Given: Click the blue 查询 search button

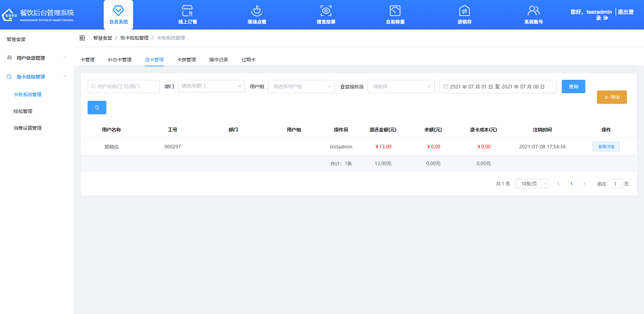Looking at the screenshot, I should click(573, 86).
